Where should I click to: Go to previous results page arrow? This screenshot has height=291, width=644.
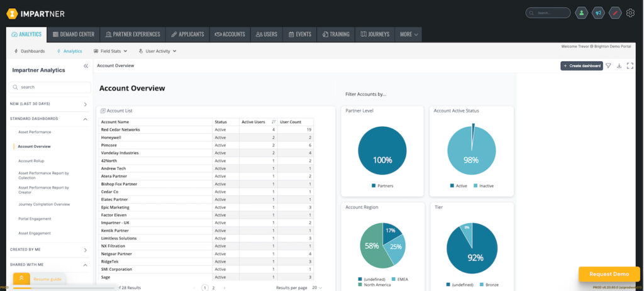coord(195,288)
